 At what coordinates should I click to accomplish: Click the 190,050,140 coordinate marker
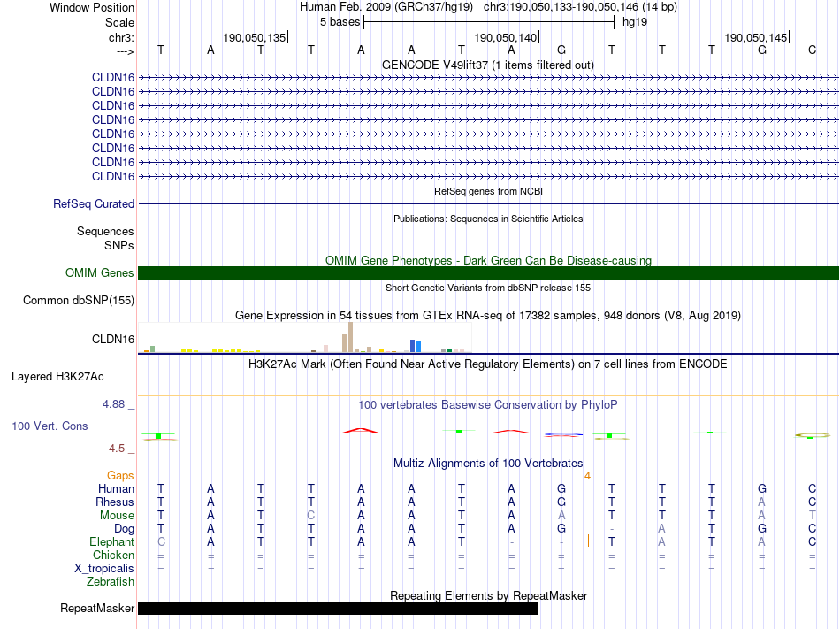click(505, 37)
